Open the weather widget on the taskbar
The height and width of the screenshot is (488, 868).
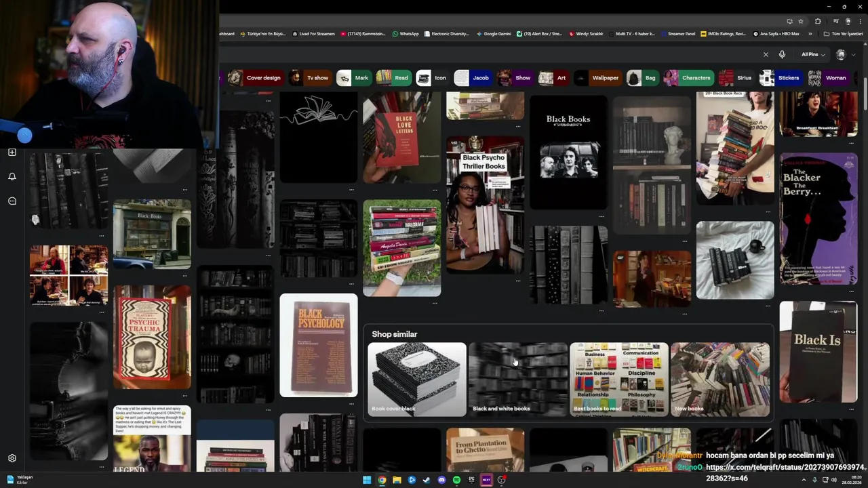coord(18,480)
